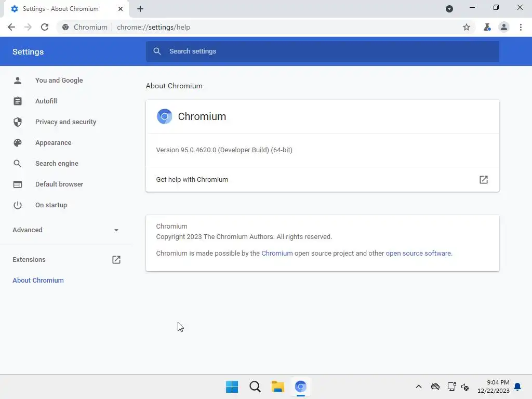Open Privacy and security settings
The image size is (532, 399).
(65, 122)
